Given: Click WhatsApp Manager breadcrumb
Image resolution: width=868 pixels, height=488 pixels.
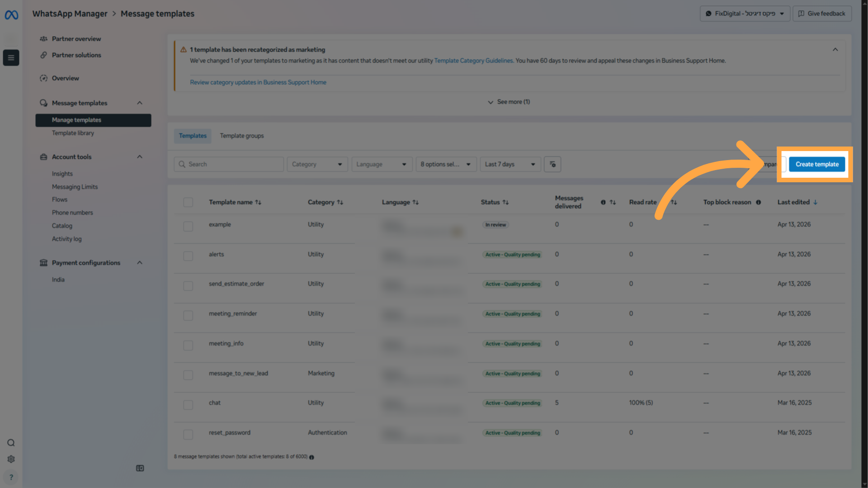Looking at the screenshot, I should (x=70, y=14).
